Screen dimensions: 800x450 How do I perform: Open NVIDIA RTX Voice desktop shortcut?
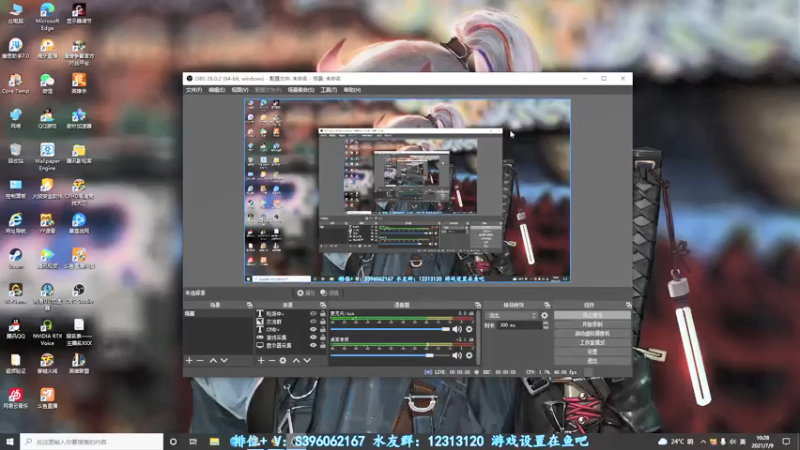pos(47,332)
